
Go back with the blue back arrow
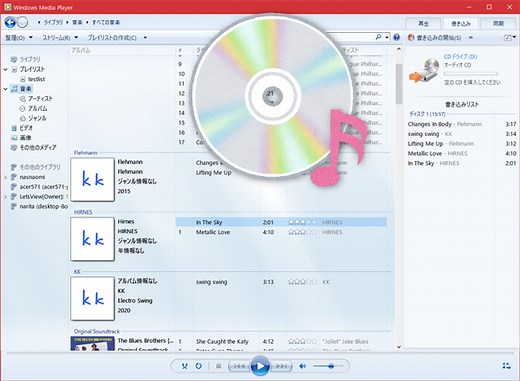pyautogui.click(x=10, y=22)
